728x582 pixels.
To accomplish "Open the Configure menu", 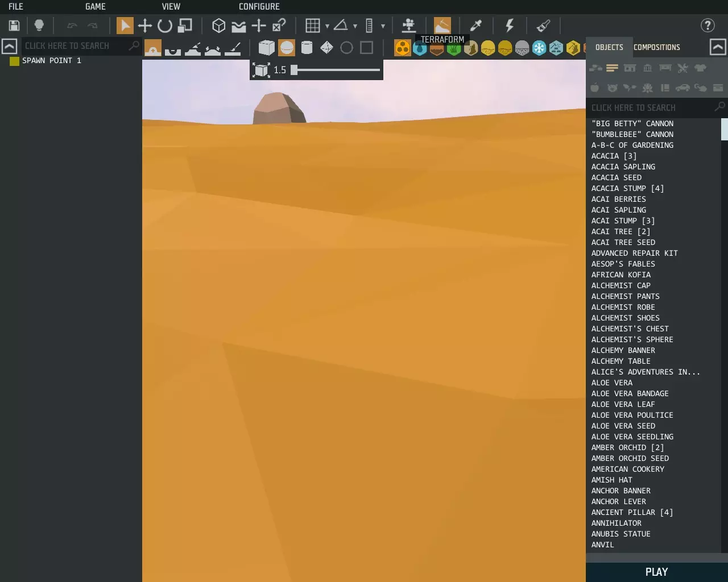I will point(259,7).
